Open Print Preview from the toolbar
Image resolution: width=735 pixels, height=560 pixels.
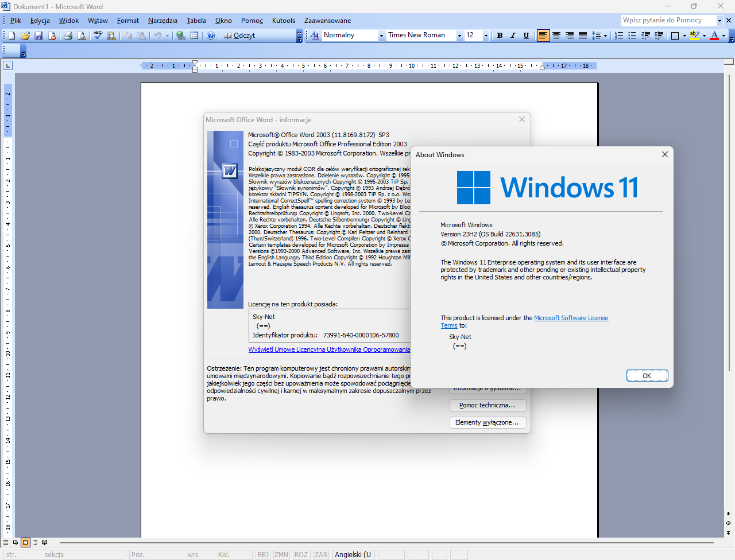pos(82,36)
